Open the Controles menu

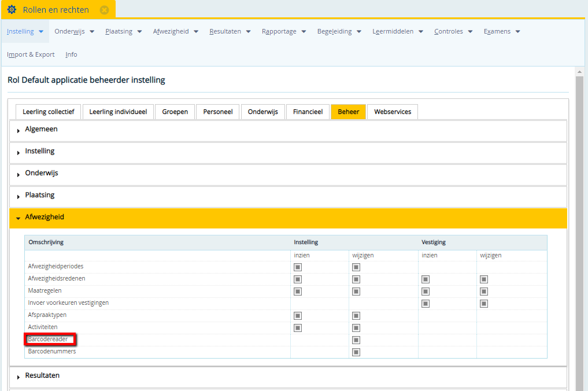tap(453, 31)
